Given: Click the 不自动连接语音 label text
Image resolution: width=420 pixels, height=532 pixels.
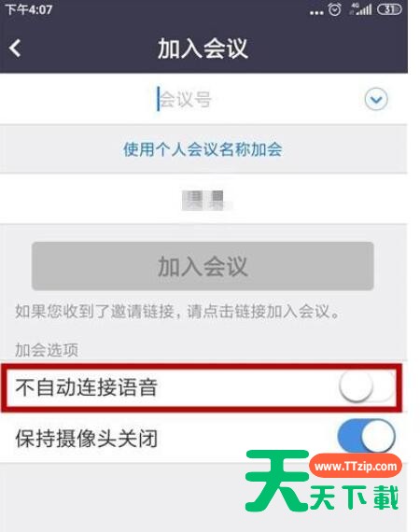Looking at the screenshot, I should point(86,387).
